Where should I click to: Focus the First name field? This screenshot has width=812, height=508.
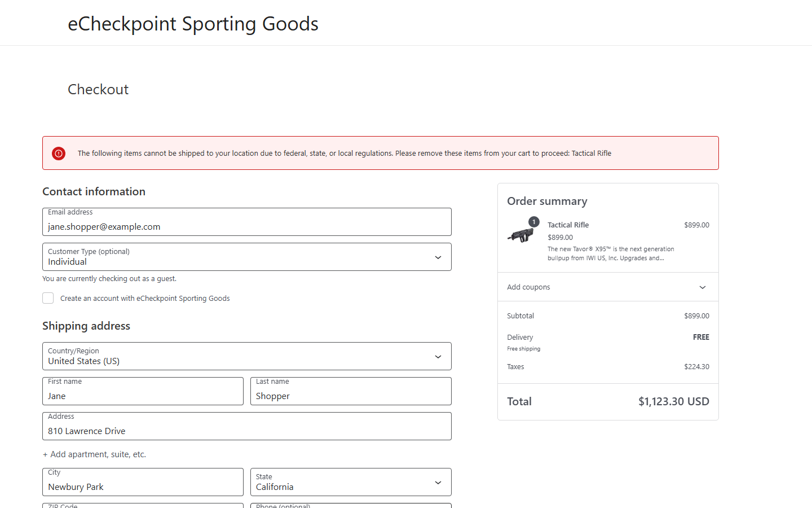point(143,391)
